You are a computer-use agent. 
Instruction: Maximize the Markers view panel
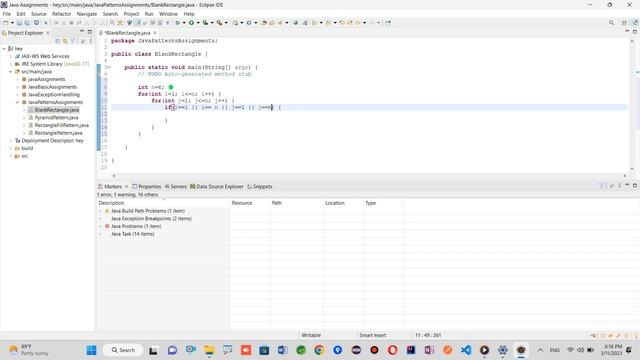click(x=635, y=185)
